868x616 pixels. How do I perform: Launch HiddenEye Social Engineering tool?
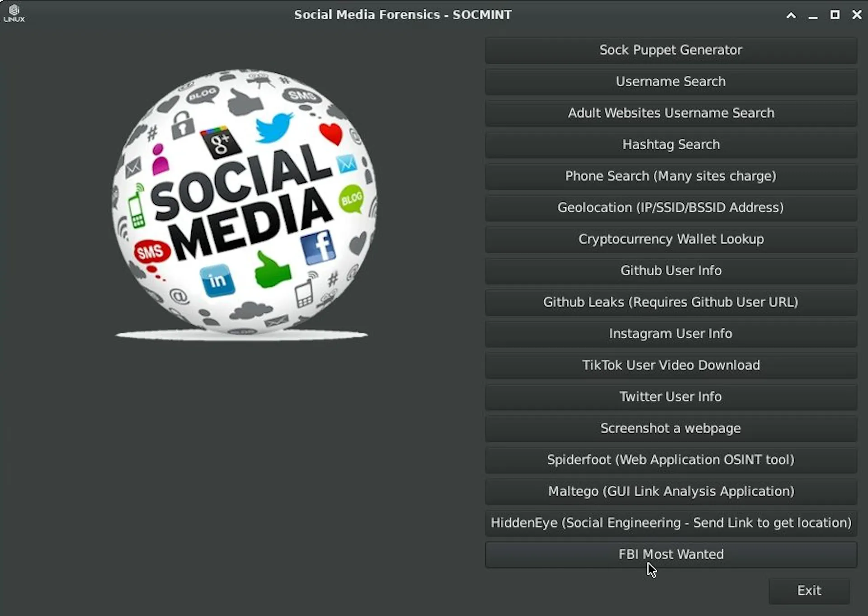coord(671,523)
